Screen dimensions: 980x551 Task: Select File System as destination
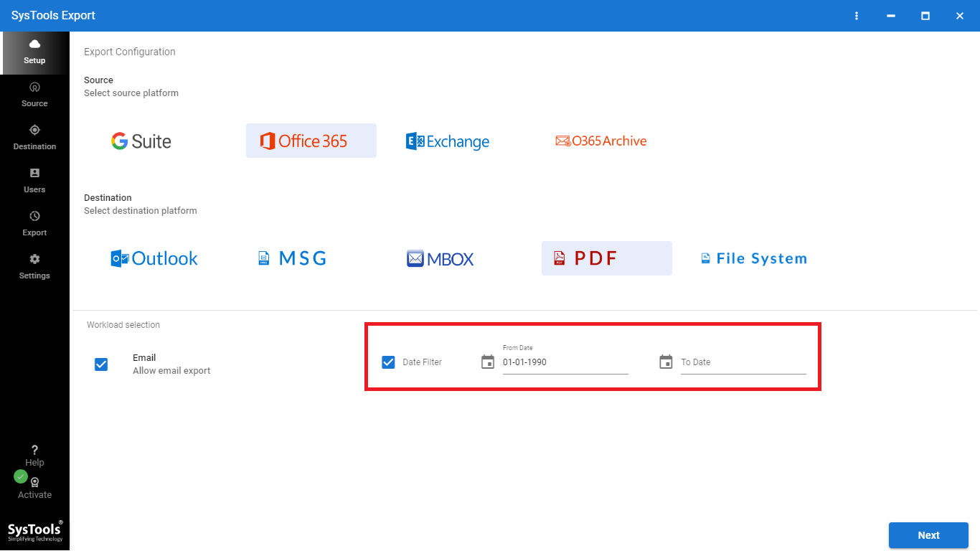[754, 258]
